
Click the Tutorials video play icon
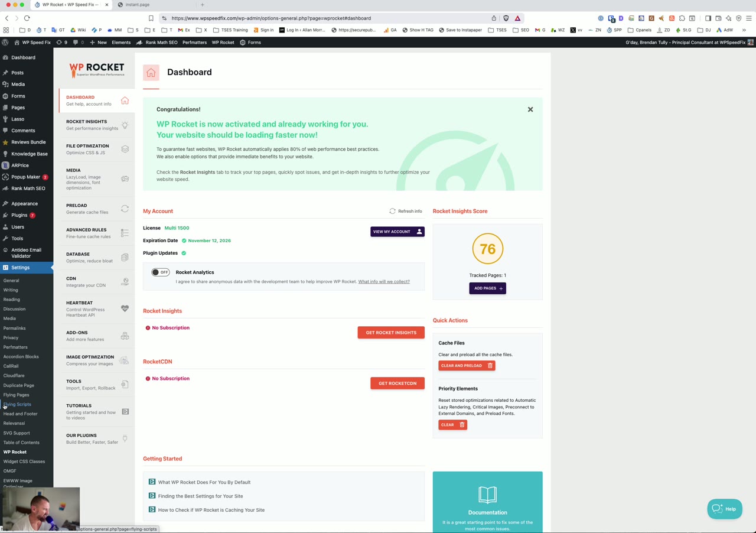[125, 411]
